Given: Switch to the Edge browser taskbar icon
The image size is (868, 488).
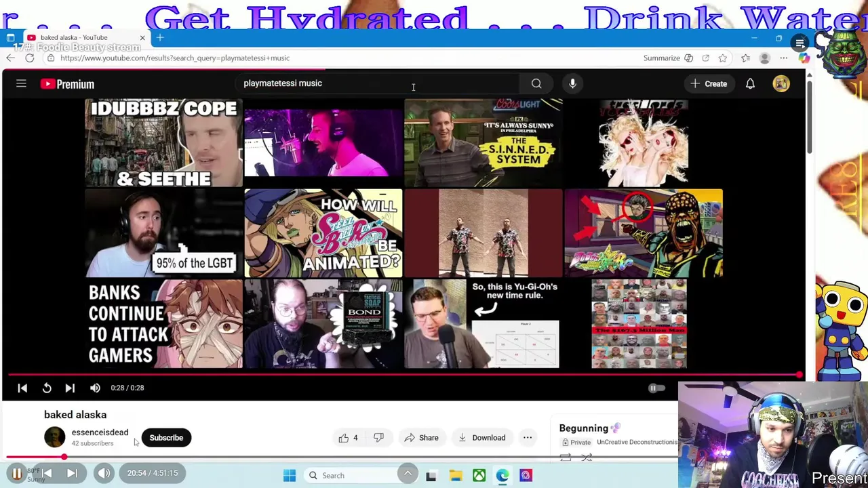Looking at the screenshot, I should [502, 476].
